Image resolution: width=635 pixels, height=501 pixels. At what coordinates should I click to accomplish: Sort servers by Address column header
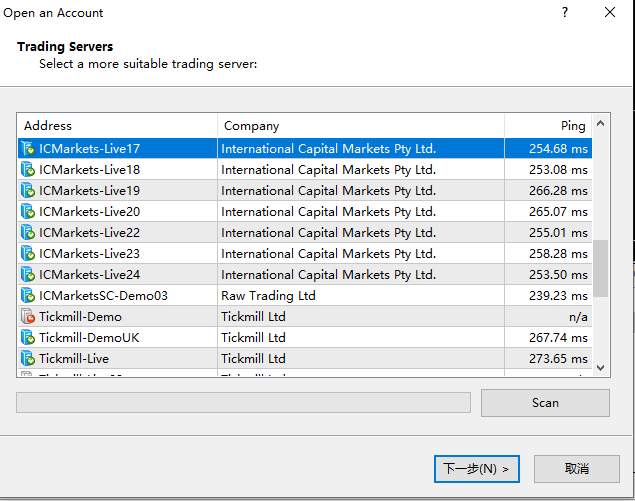[x=117, y=126]
